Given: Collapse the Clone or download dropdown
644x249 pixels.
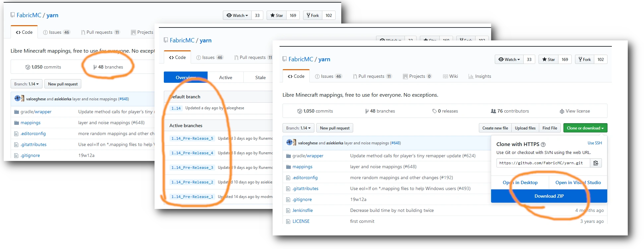Looking at the screenshot, I should tap(585, 128).
